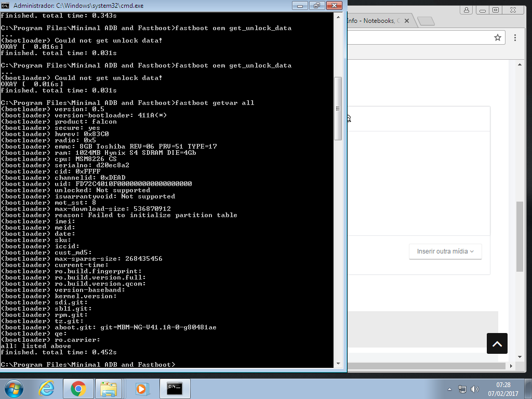This screenshot has height=399, width=532.
Task: Click Chrome page scroll-down arrow
Action: coord(520,357)
